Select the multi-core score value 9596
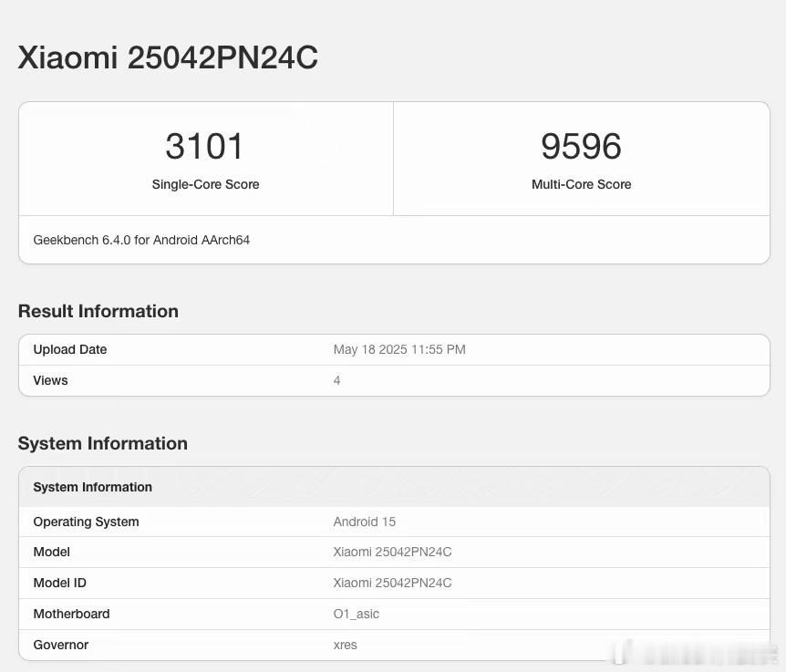The width and height of the screenshot is (786, 672). point(581,146)
